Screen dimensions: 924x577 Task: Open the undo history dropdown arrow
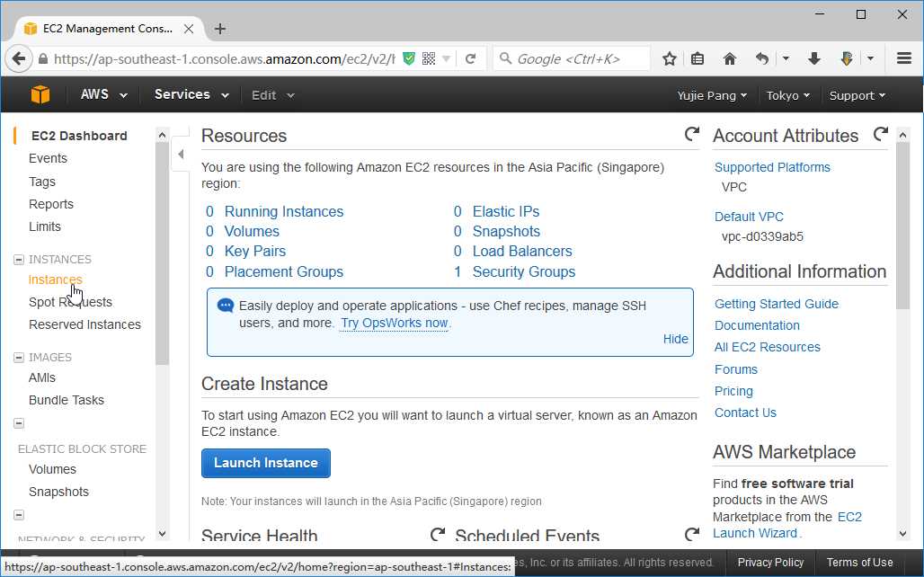(x=786, y=59)
